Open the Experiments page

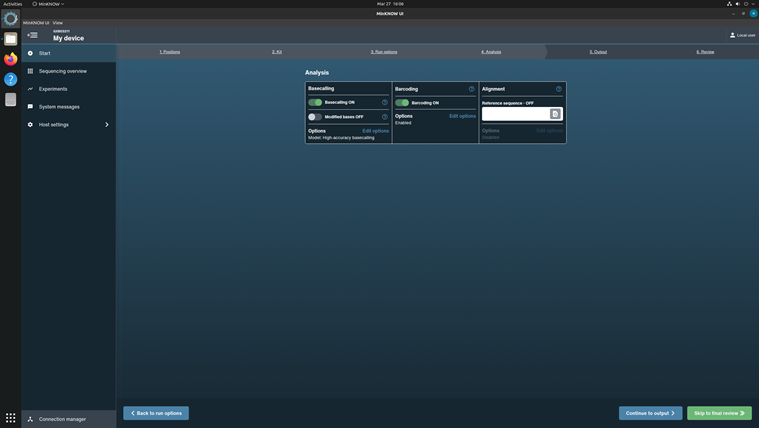53,89
